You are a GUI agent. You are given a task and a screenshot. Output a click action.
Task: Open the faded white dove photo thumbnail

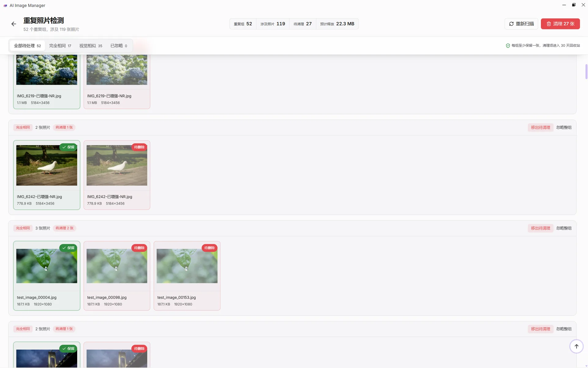[117, 165]
